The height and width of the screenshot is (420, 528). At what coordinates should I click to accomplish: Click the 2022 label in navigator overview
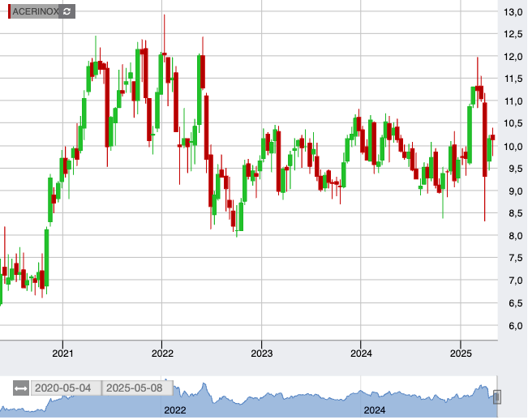click(174, 410)
